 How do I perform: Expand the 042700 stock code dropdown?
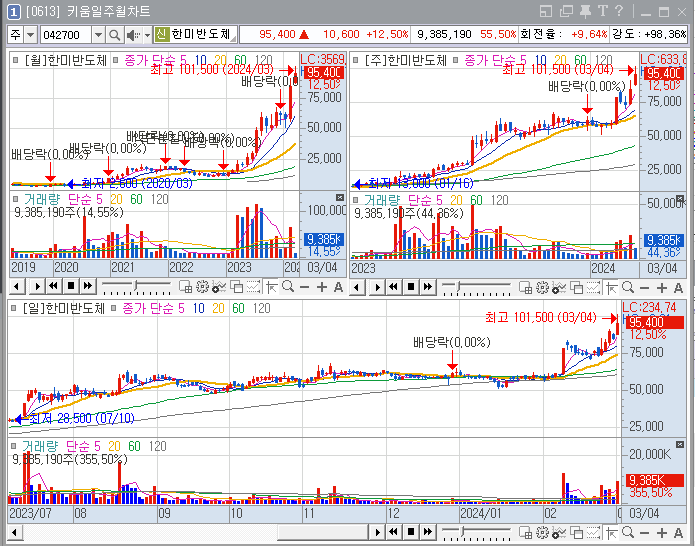point(98,35)
